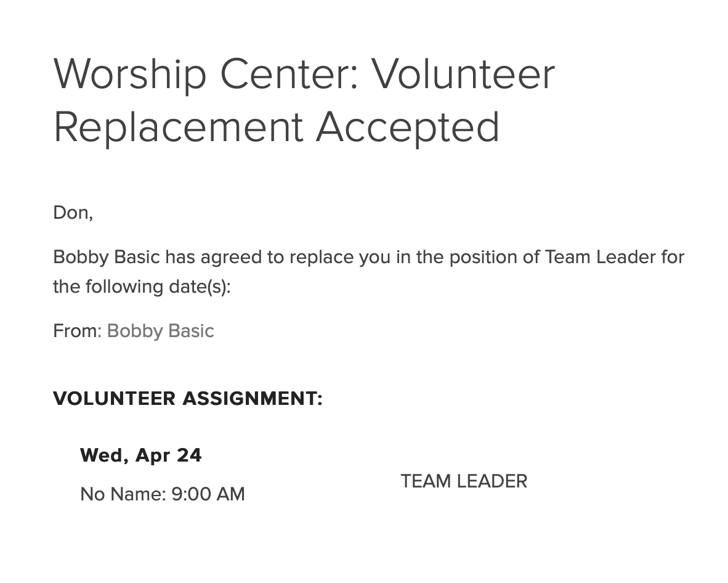728x583 pixels.
Task: Click the Replacement Accepted heading line
Action: pyautogui.click(x=277, y=128)
